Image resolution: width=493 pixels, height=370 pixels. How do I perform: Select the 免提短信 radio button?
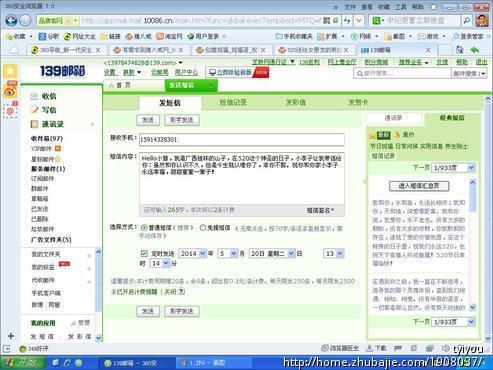[203, 228]
